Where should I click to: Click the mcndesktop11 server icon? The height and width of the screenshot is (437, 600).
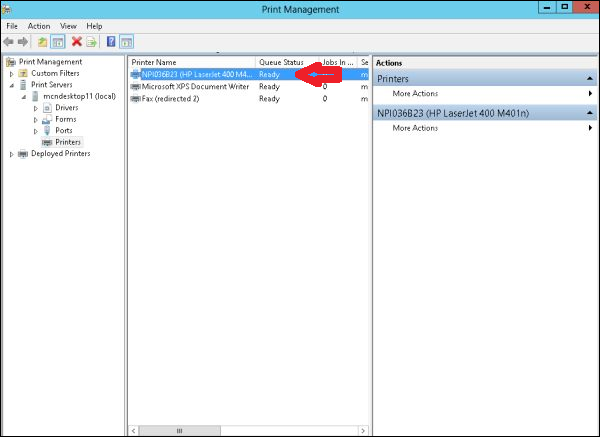(35, 96)
